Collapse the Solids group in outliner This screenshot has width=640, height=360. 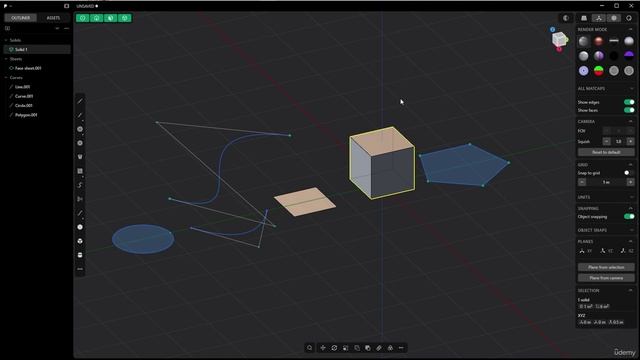[x=6, y=40]
